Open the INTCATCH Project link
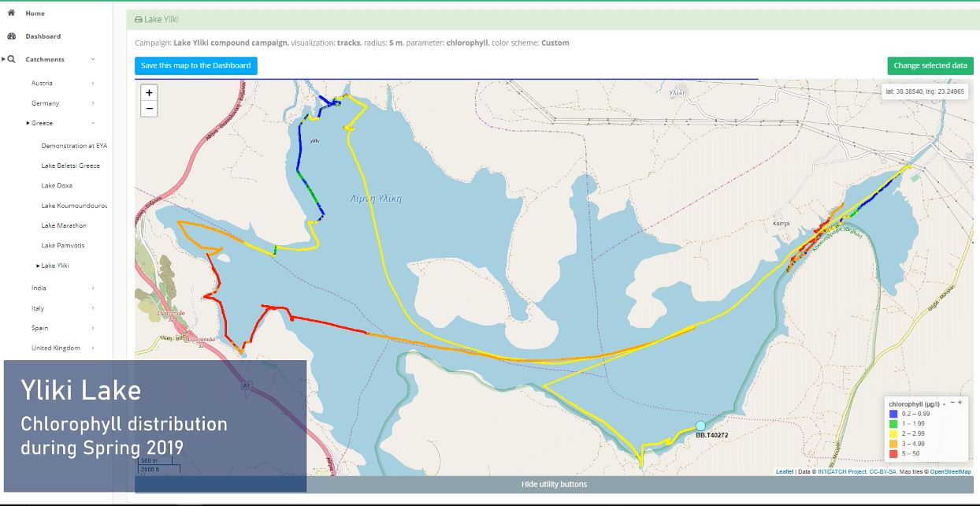 coord(842,471)
